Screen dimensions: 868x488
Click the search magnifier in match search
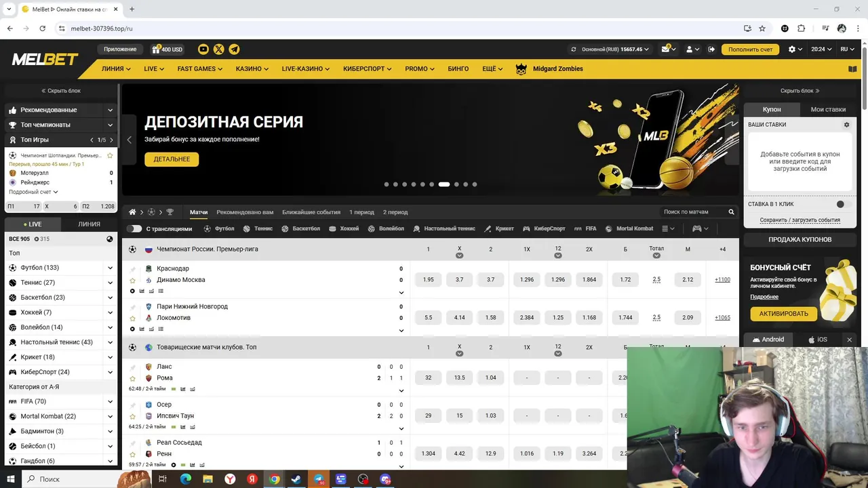coord(731,212)
